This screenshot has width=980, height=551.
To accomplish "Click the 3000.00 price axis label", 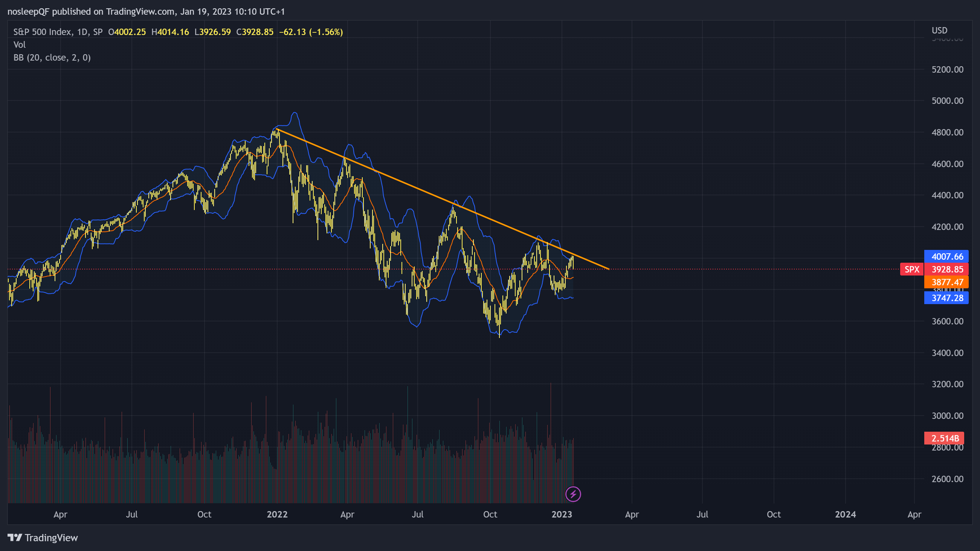I will click(x=947, y=416).
